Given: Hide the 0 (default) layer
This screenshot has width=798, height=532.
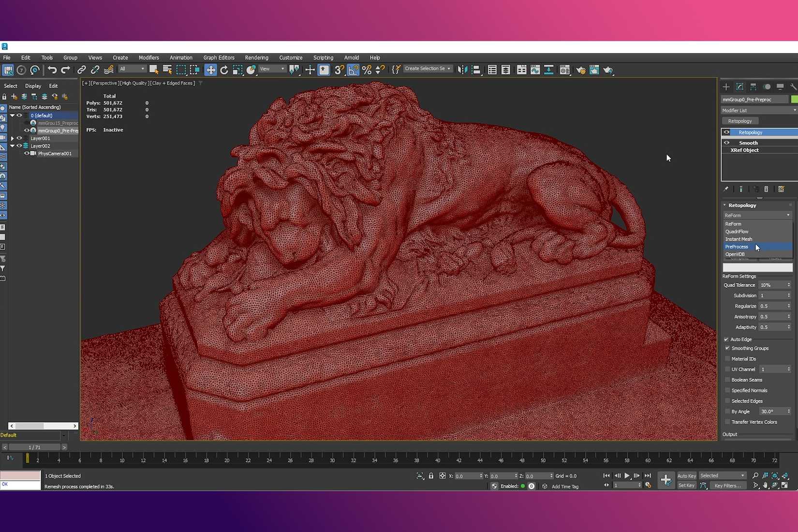Looking at the screenshot, I should click(x=19, y=116).
